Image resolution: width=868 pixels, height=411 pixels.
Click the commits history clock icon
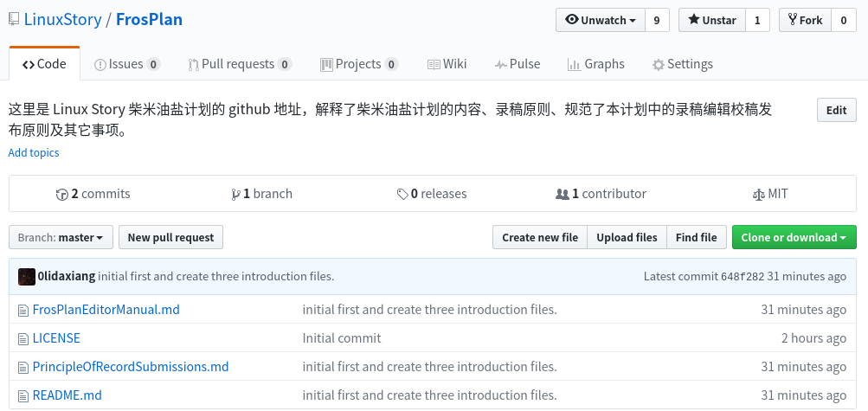(62, 194)
